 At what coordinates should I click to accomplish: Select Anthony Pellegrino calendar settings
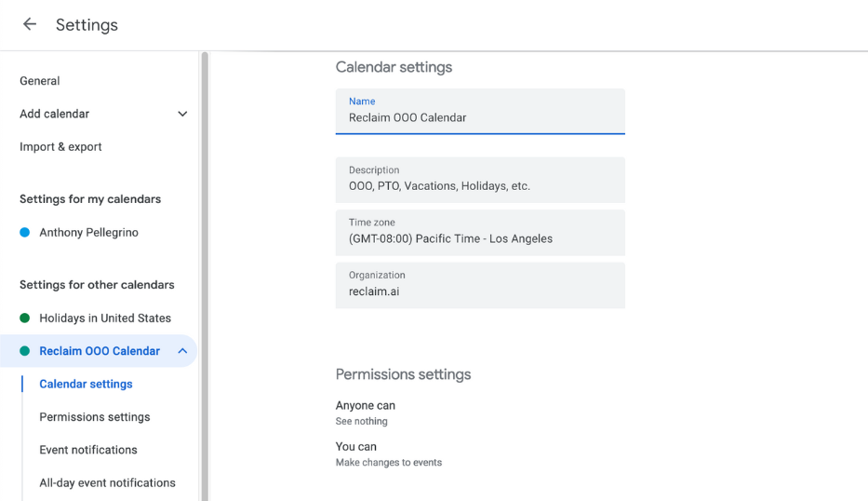click(x=88, y=233)
